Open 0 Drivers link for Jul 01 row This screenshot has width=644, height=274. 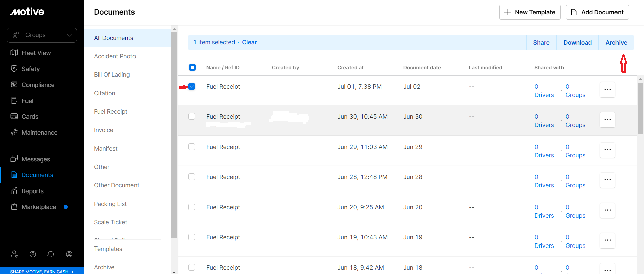coord(544,91)
